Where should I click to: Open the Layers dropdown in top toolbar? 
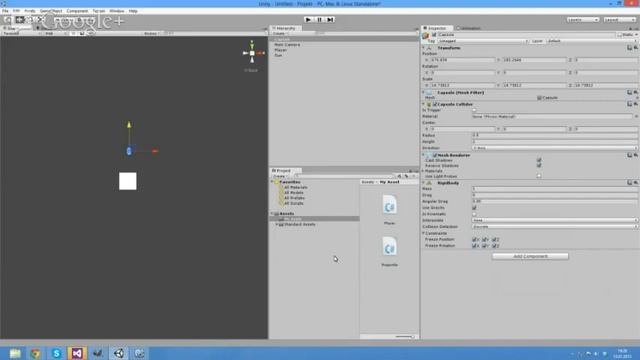[x=583, y=20]
